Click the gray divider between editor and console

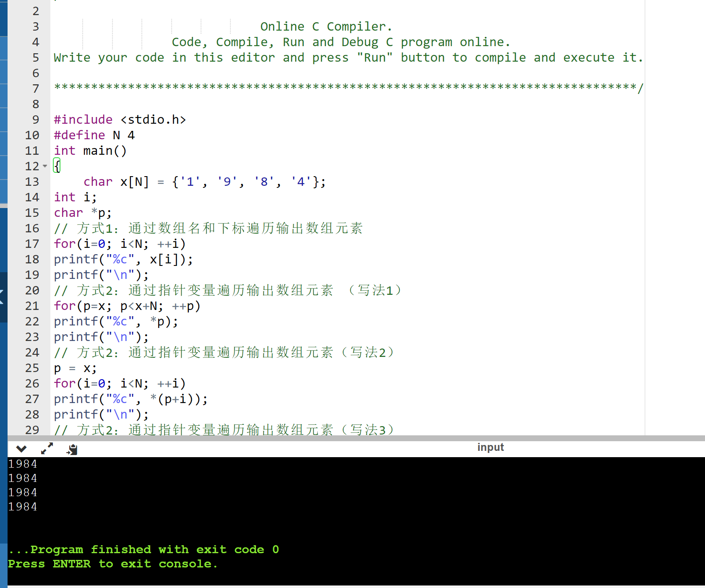[356, 438]
